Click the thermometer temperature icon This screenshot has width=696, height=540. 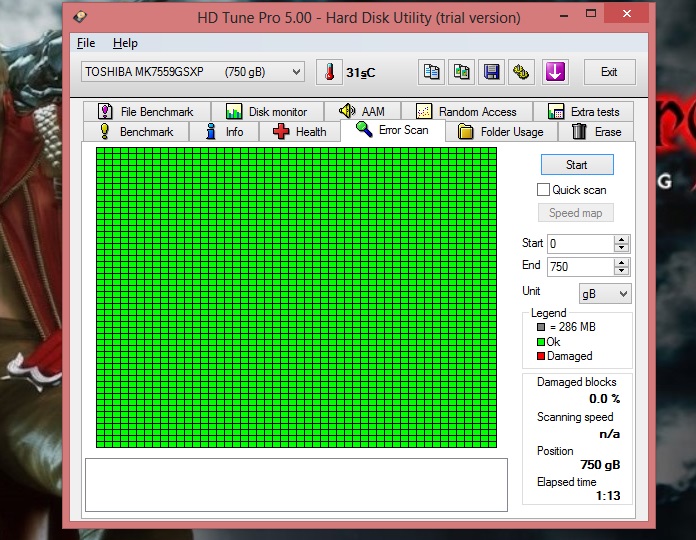pyautogui.click(x=329, y=72)
